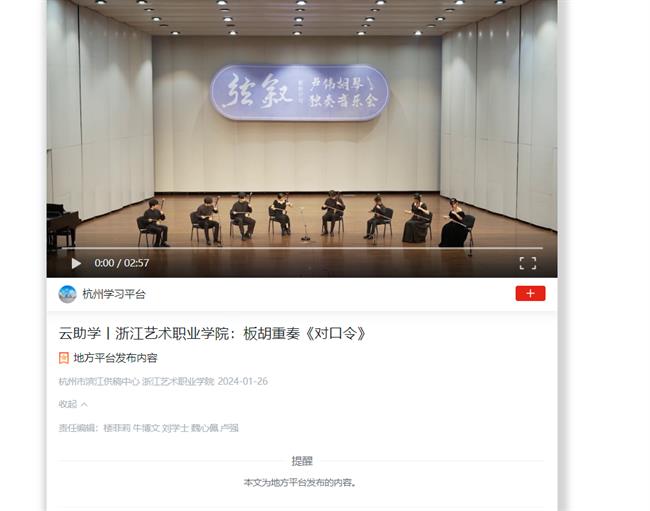Open 杭州学习平台 avatar icon
Image resolution: width=650 pixels, height=511 pixels.
[67, 294]
